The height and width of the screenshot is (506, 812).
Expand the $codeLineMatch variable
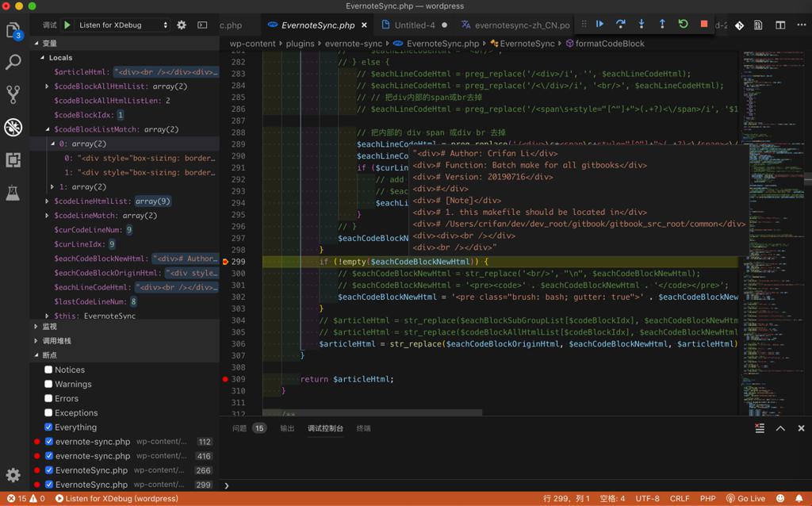click(48, 216)
